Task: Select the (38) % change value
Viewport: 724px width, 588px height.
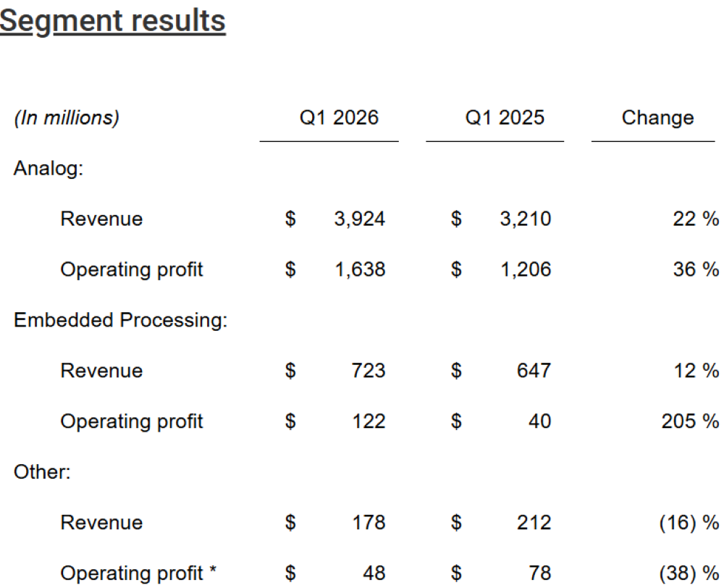Action: [x=689, y=574]
